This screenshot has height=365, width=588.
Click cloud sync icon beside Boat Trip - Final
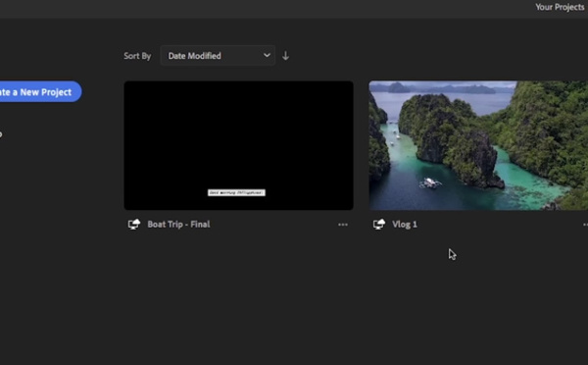134,224
